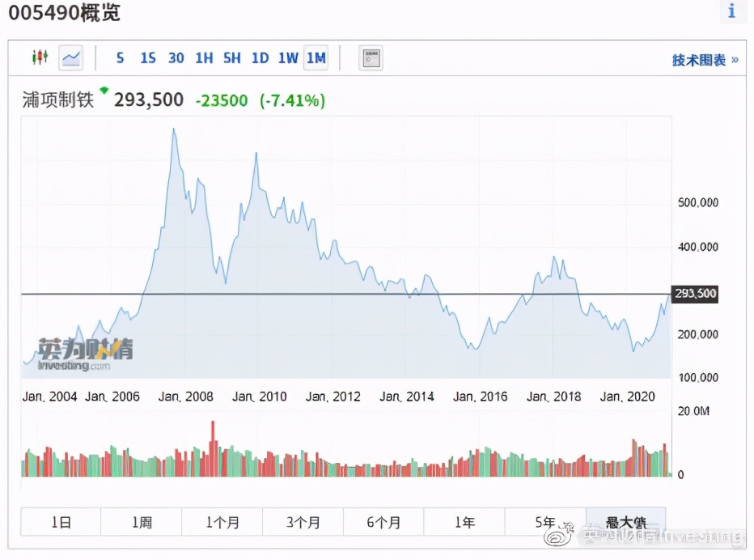Click the blue info icon
Screen dimensions: 754x560
(732, 11)
